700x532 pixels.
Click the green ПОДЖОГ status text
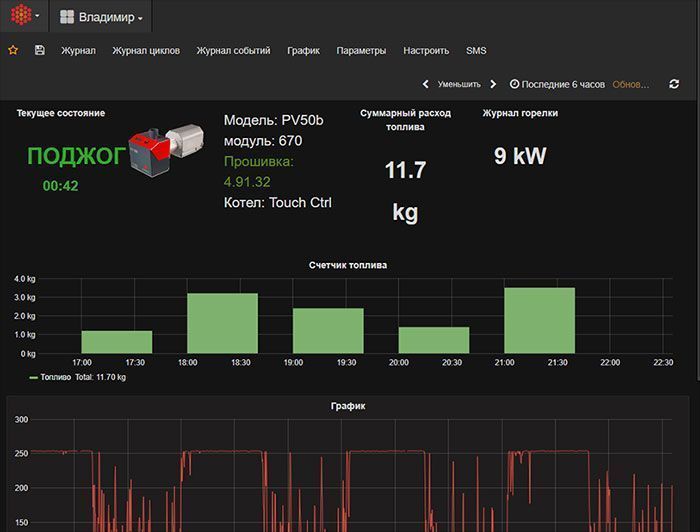(76, 156)
